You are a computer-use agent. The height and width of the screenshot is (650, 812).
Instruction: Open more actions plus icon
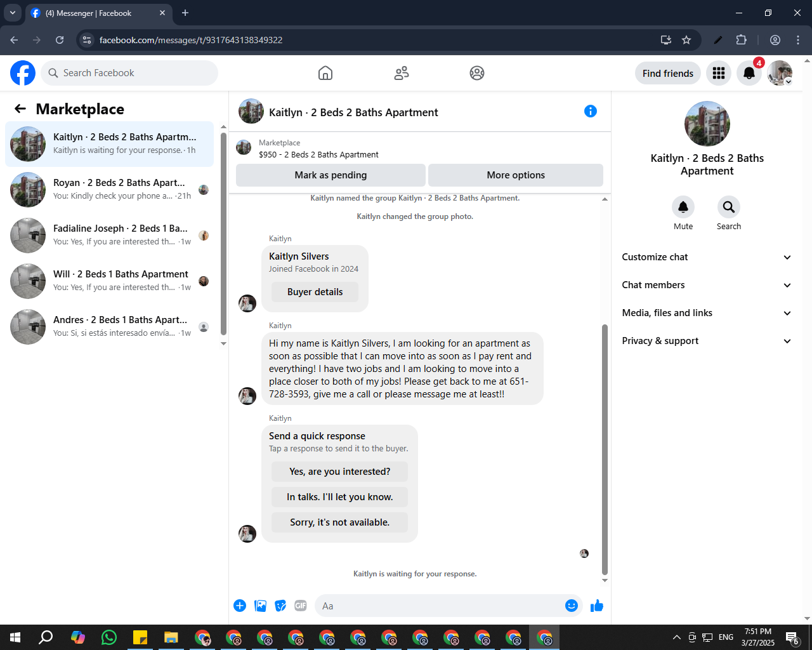[x=240, y=606]
